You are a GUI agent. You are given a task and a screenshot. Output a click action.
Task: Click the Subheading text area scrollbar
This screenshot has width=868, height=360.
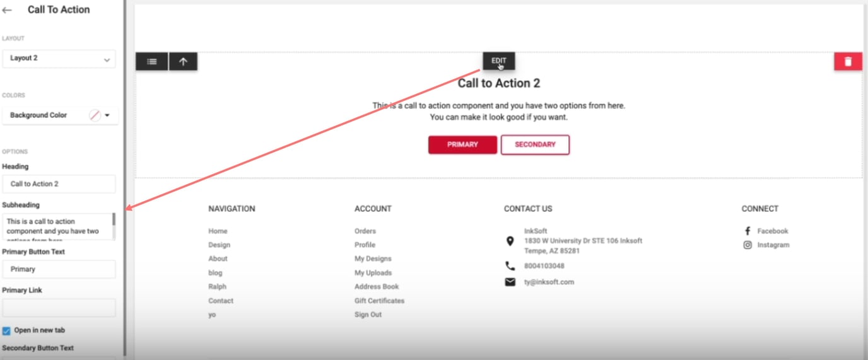[114, 221]
